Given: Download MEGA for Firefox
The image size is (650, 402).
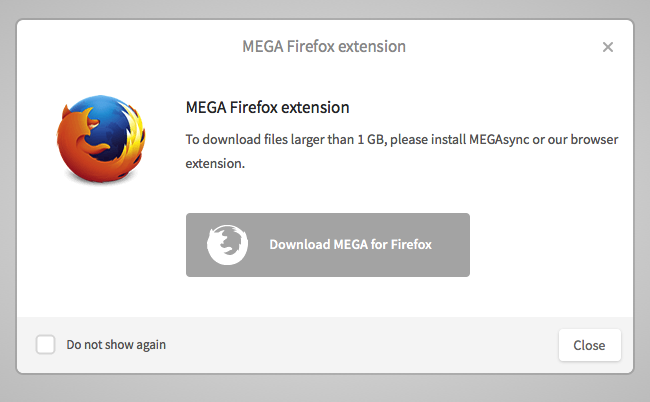Looking at the screenshot, I should pos(327,245).
